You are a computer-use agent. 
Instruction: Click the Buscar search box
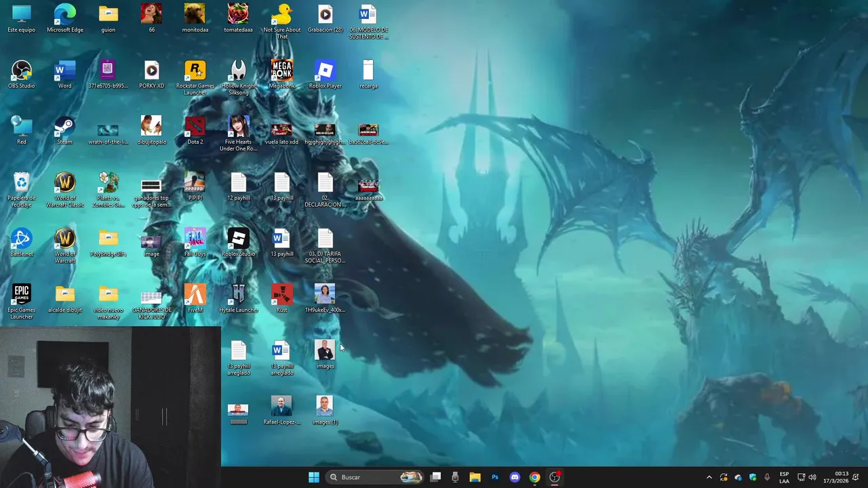tap(375, 477)
